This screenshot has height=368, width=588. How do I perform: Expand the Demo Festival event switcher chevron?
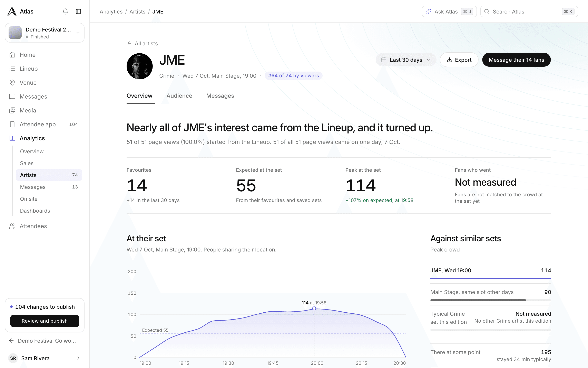click(x=78, y=33)
